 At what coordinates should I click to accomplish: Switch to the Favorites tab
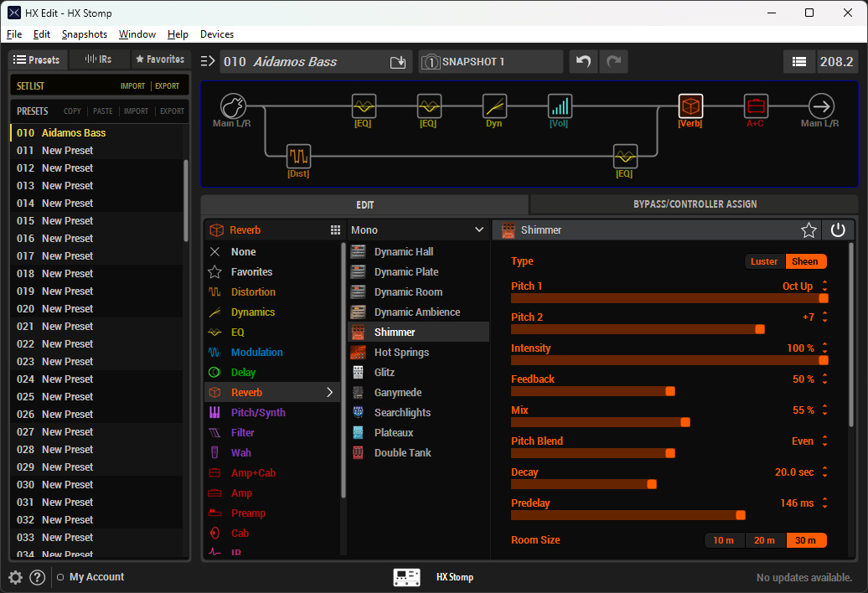pos(161,59)
